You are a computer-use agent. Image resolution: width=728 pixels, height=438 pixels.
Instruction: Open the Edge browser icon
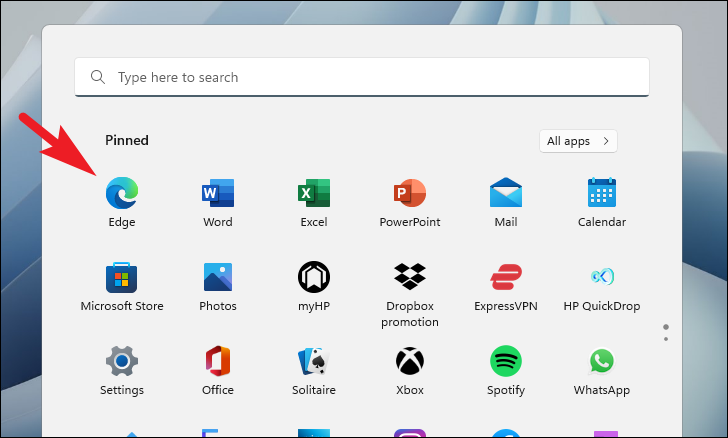pyautogui.click(x=122, y=193)
